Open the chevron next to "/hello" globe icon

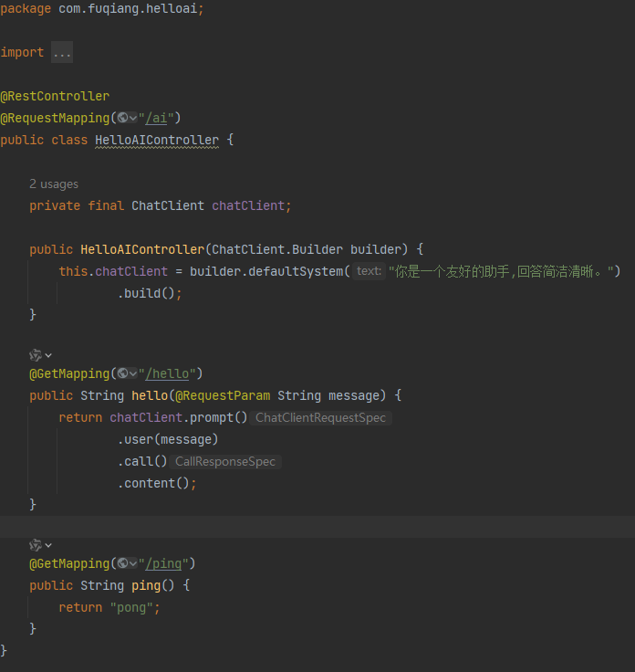pyautogui.click(x=133, y=373)
